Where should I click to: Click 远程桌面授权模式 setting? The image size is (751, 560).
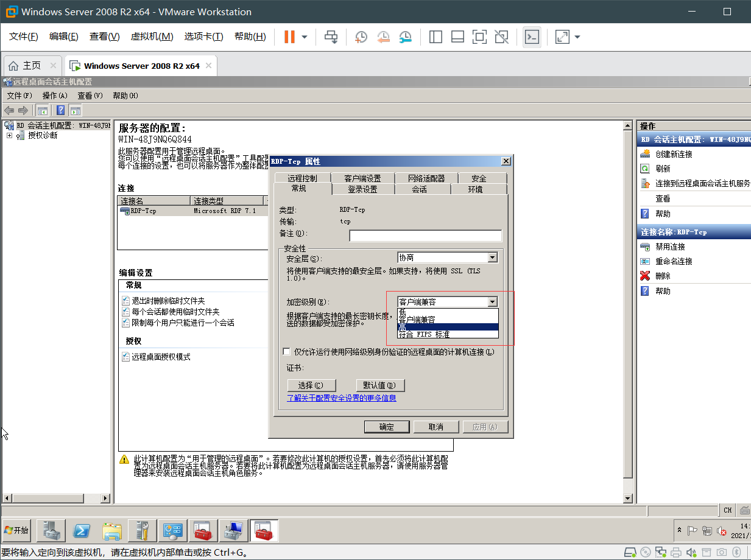click(161, 357)
